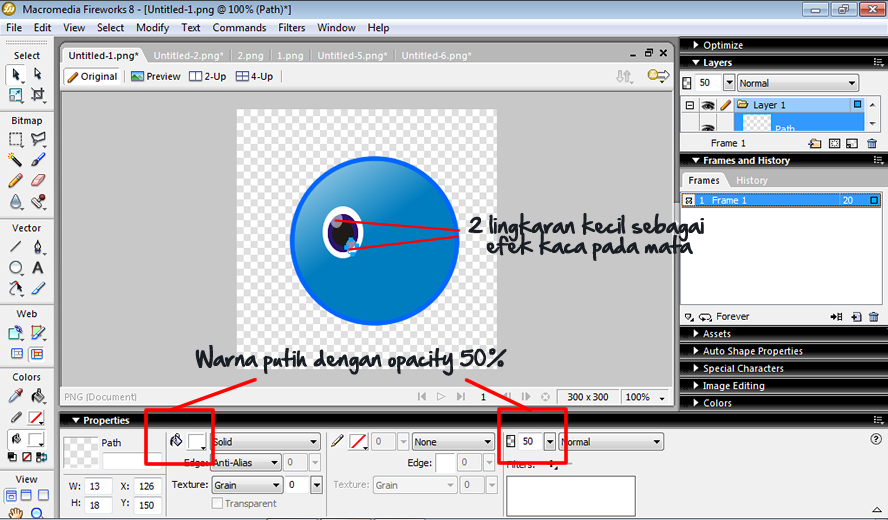Switch to the Preview view tab

156,76
